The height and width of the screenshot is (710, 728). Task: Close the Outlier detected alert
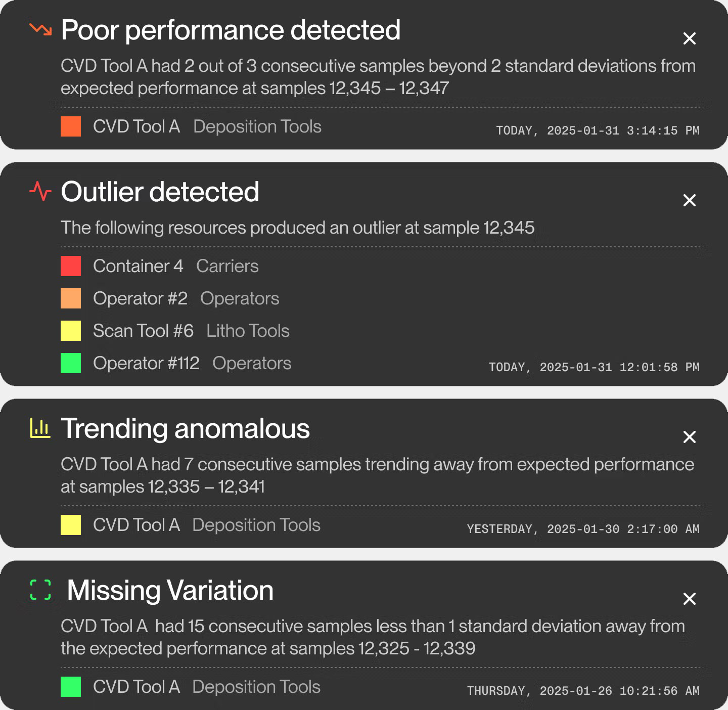pos(690,200)
